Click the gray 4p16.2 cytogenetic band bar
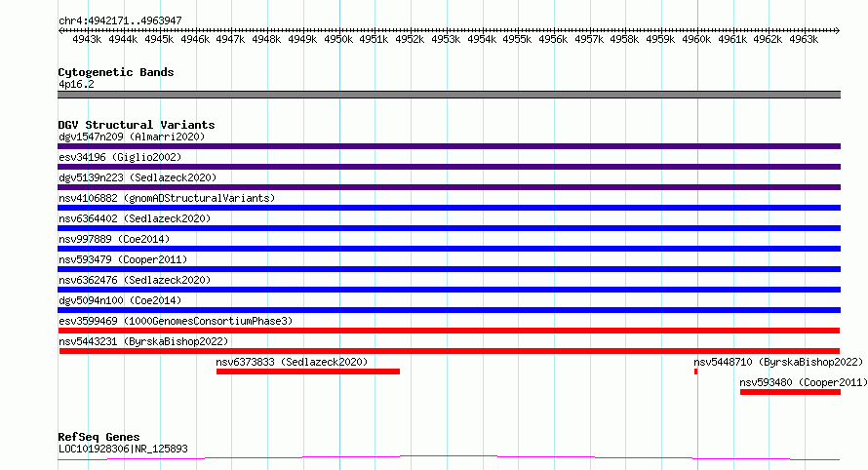This screenshot has height=470, width=868. (x=449, y=95)
